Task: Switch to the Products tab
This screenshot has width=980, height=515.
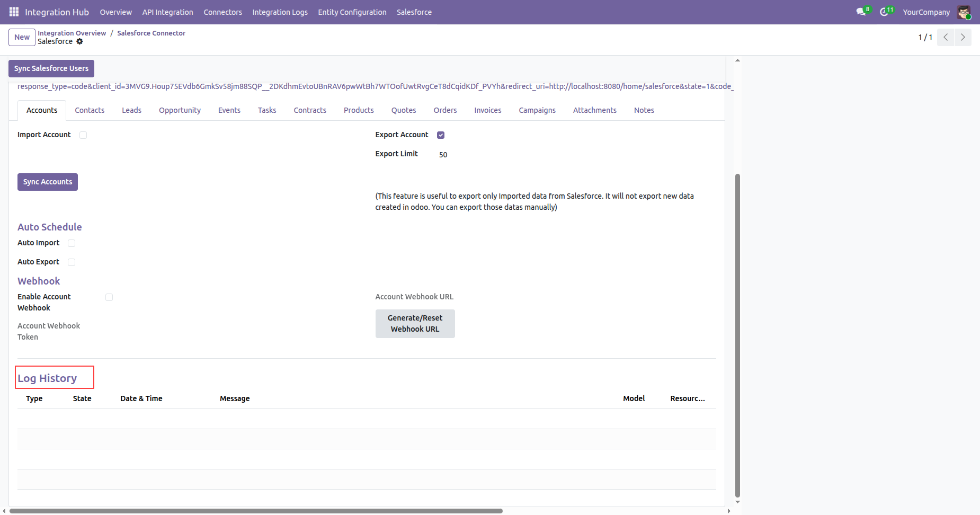Action: pos(359,110)
